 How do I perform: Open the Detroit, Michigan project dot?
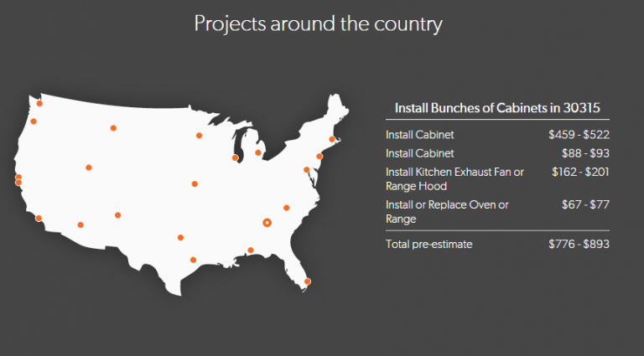point(258,152)
